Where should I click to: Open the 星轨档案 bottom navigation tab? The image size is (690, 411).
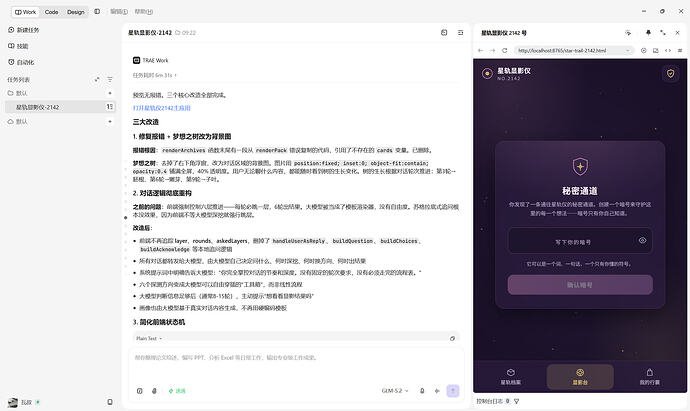510,377
